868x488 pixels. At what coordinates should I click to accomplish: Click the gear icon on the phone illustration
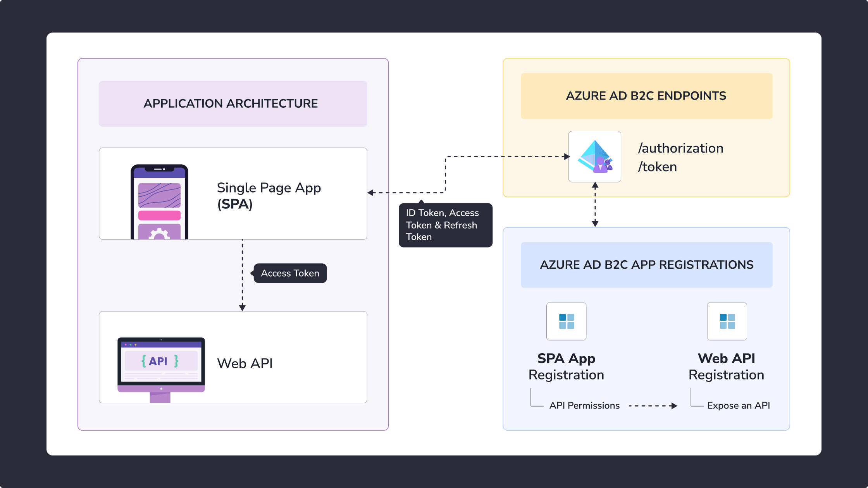pos(159,234)
